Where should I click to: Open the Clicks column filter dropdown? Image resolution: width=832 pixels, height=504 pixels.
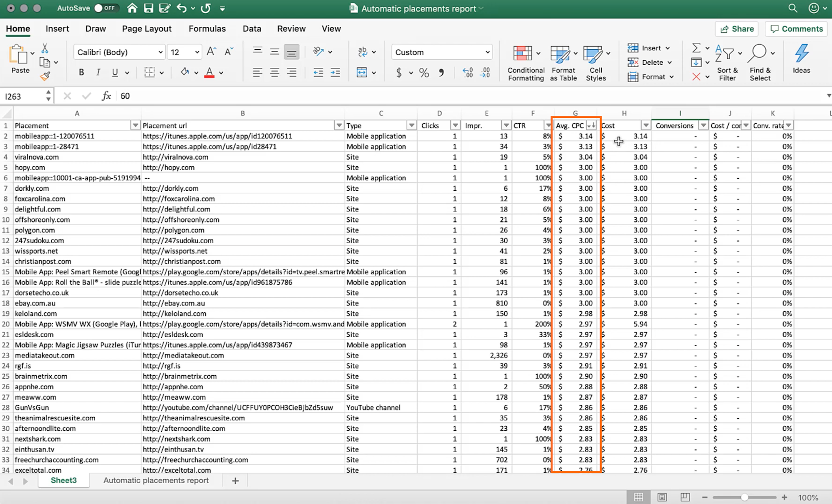[x=456, y=125]
